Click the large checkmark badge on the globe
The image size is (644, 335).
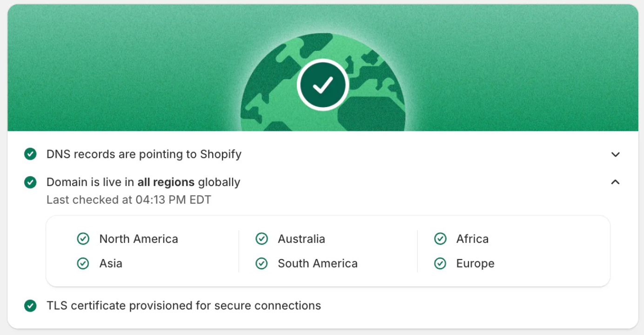pyautogui.click(x=322, y=85)
